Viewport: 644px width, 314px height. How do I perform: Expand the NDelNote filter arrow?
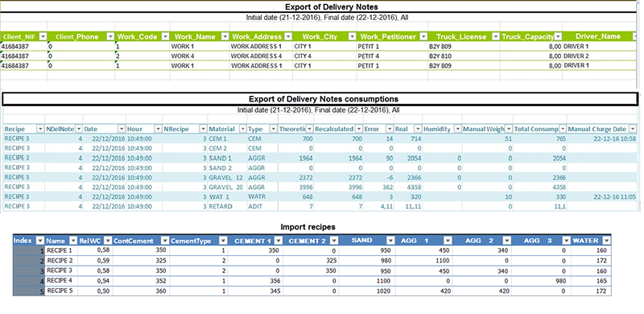tap(79, 129)
